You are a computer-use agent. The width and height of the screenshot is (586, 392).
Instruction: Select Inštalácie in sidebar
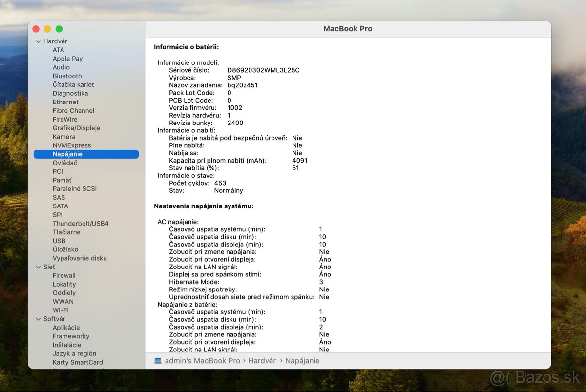(67, 345)
